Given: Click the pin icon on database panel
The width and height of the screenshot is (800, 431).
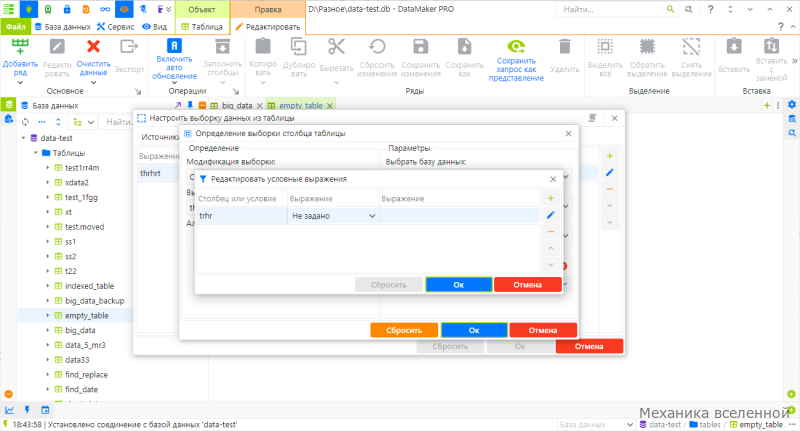Looking at the screenshot, I should pyautogui.click(x=190, y=105).
